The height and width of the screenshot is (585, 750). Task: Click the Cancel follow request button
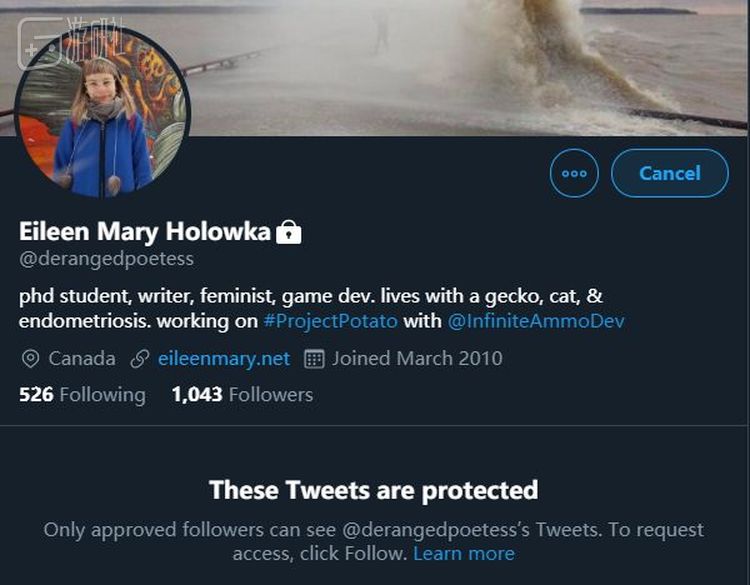pos(669,173)
